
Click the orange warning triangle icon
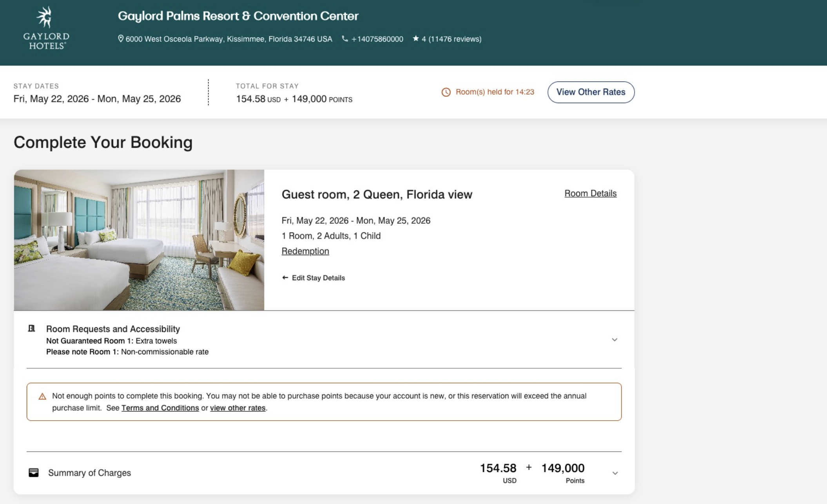(x=42, y=397)
